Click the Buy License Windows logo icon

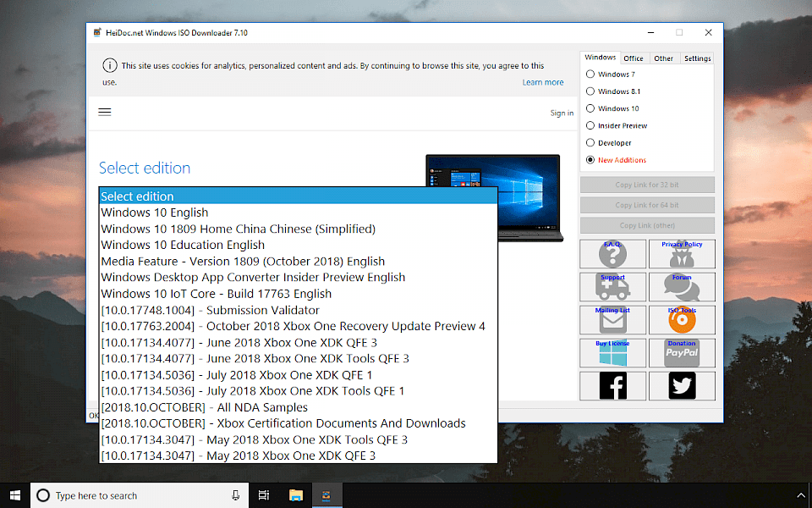(x=612, y=353)
